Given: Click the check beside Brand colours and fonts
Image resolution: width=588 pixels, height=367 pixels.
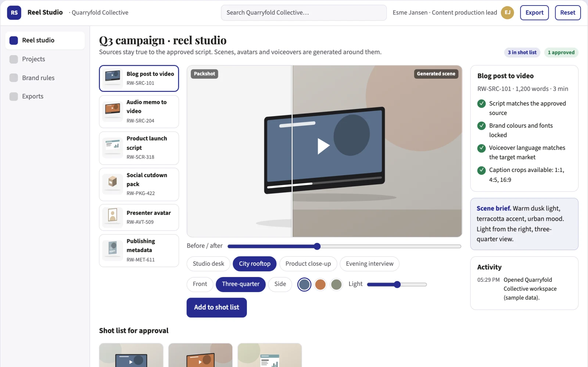Looking at the screenshot, I should [481, 126].
